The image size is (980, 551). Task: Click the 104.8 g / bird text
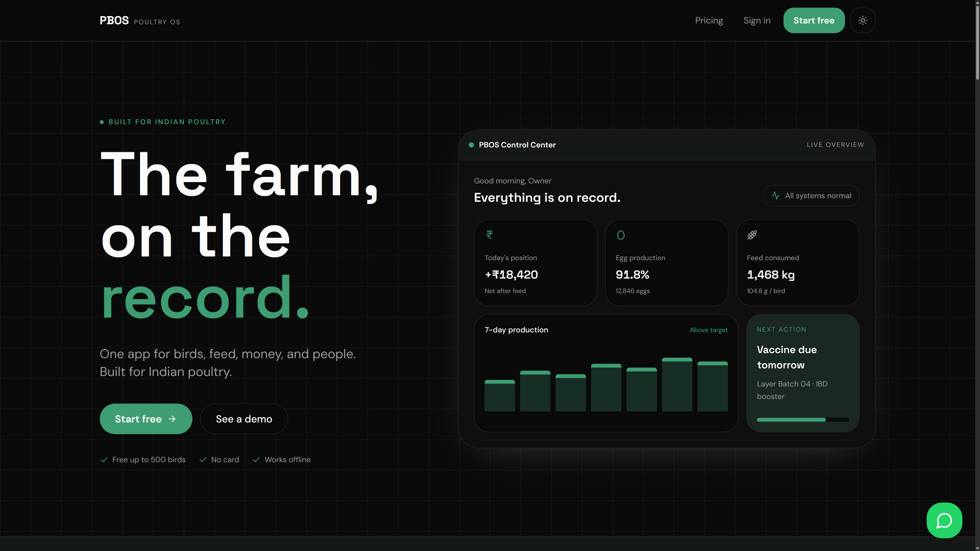tap(766, 291)
